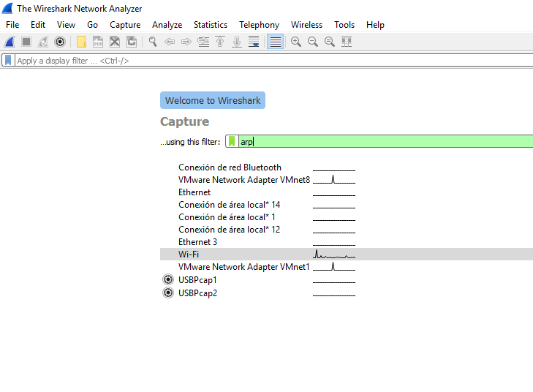Click the USBPcap1 interface settings gear
533x392 pixels.
[168, 279]
